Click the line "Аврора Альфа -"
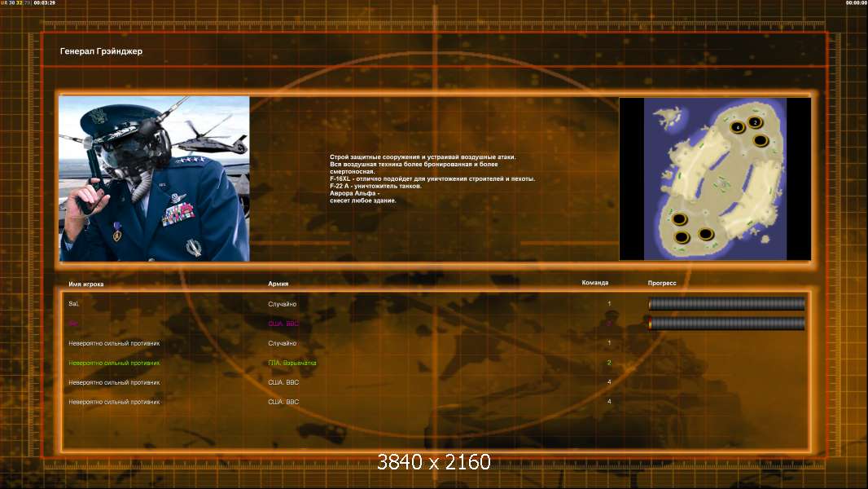 click(x=354, y=193)
